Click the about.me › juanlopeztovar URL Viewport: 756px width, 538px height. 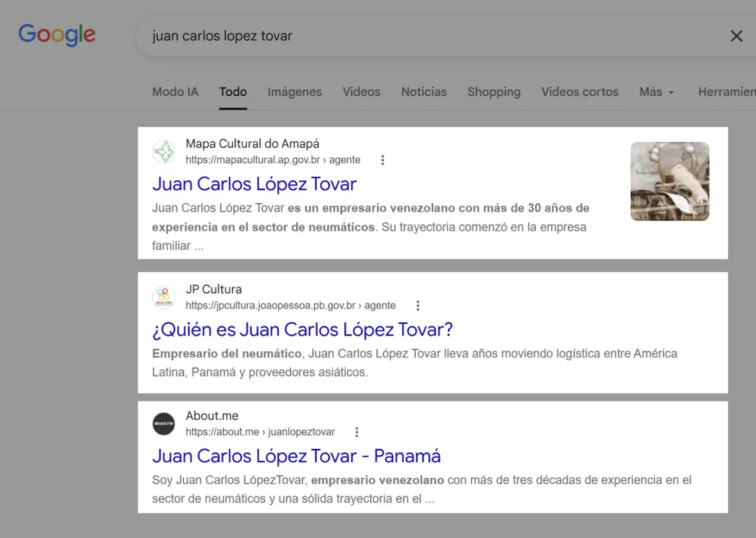(260, 432)
